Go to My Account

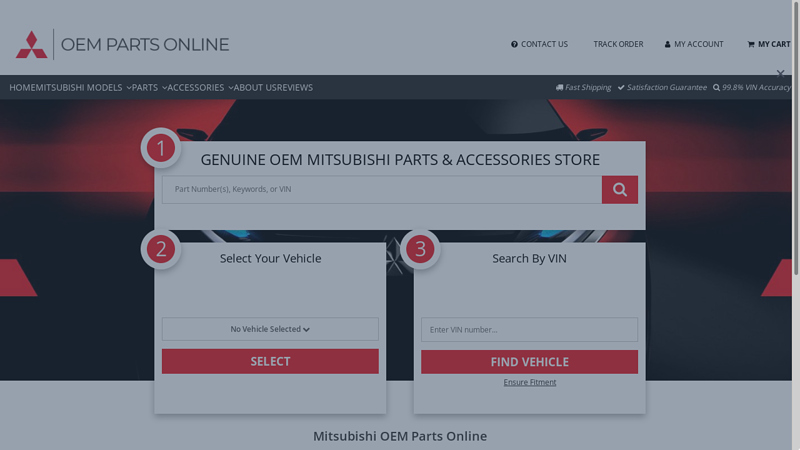(x=694, y=44)
